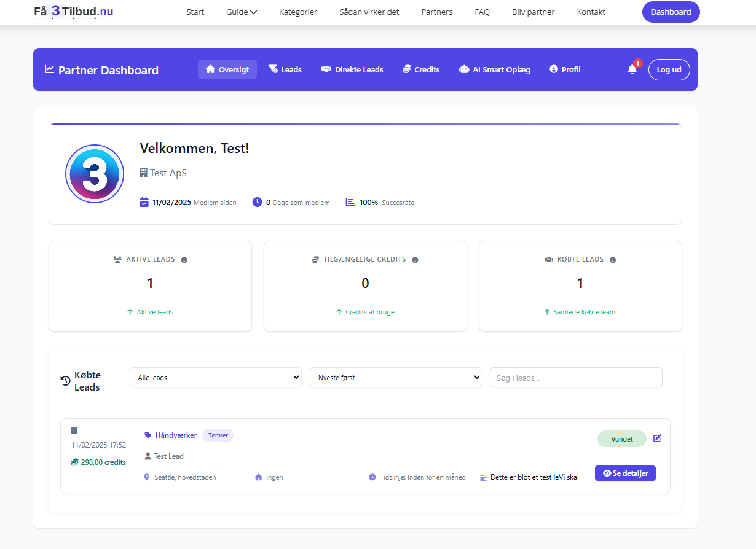The image size is (756, 549).
Task: Click the Dashboard button in top navigation
Action: click(671, 12)
